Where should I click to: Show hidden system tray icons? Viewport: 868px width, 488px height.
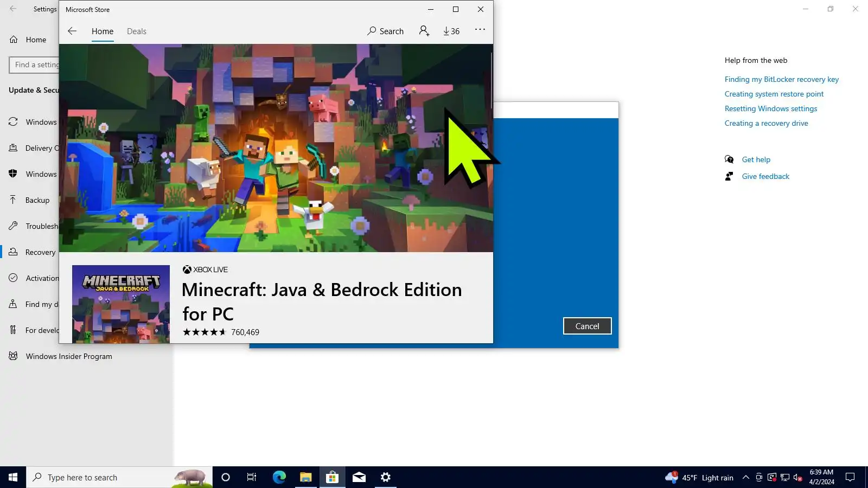746,477
